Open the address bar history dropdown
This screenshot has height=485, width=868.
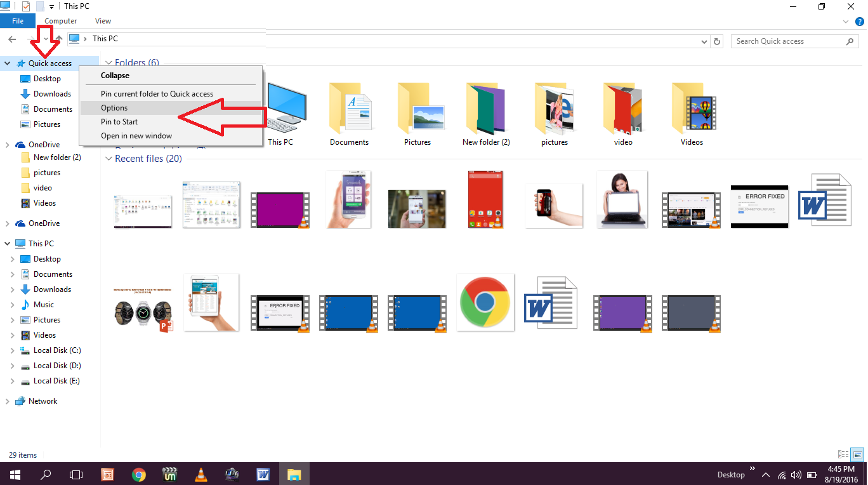704,41
